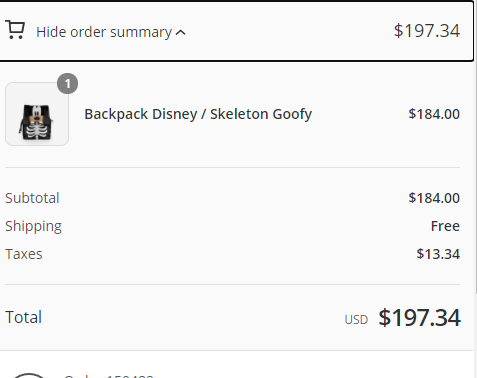Click the circular icon beside the order number
The width and height of the screenshot is (477, 378).
tap(29, 376)
